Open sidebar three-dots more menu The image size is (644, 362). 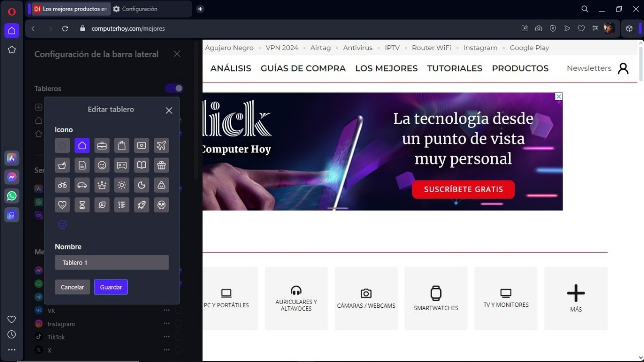pyautogui.click(x=12, y=350)
